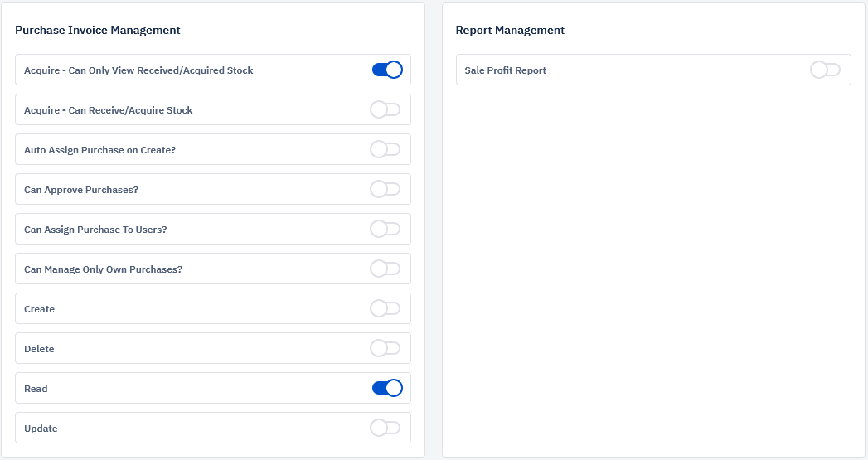Screen dimensions: 868x460
Task: Click the Acquire - Can Only View Received/Acquired Stock label
Action: click(138, 70)
